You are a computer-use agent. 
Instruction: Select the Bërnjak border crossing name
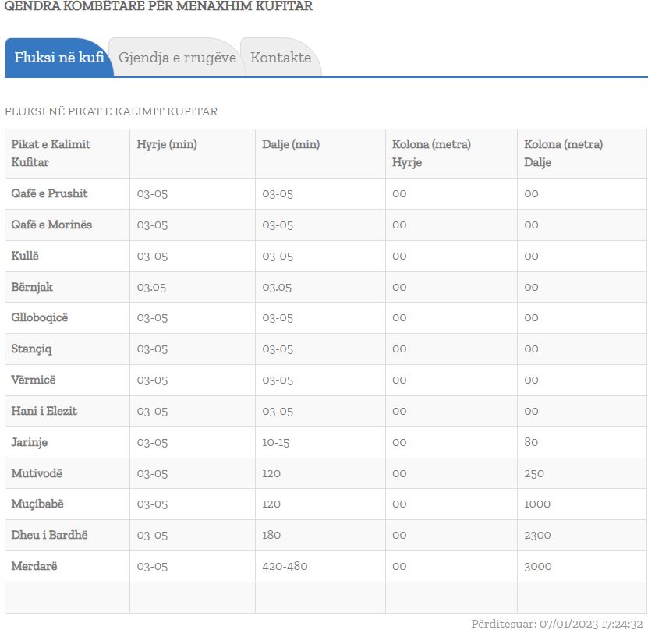[x=32, y=287]
